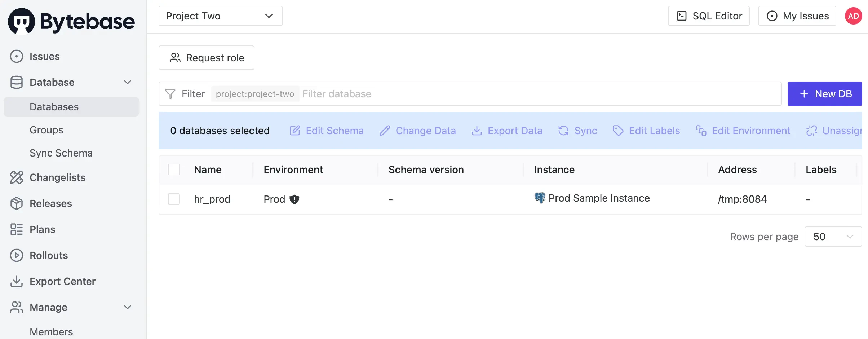Click the Issues circle icon in sidebar

click(17, 57)
